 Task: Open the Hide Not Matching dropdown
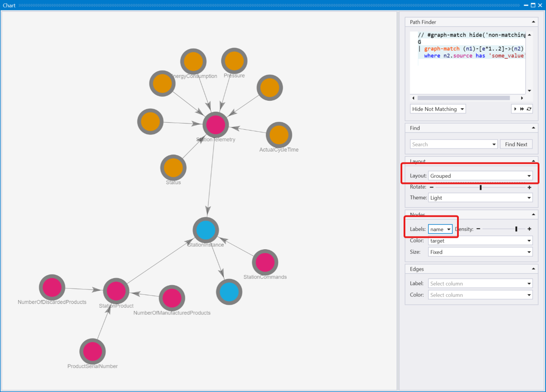tap(438, 109)
